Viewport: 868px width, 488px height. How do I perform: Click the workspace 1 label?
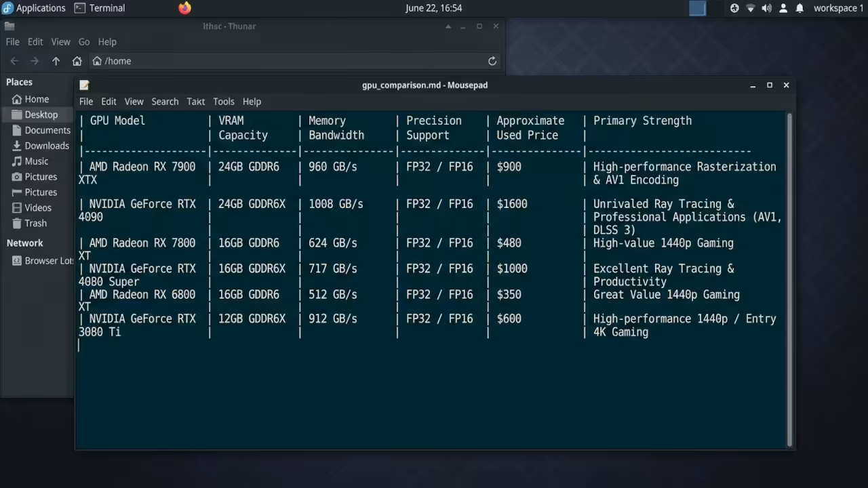[x=838, y=8]
